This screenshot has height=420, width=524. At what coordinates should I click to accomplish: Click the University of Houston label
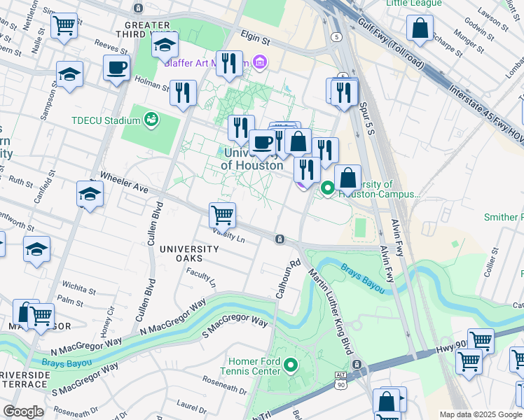(252, 160)
